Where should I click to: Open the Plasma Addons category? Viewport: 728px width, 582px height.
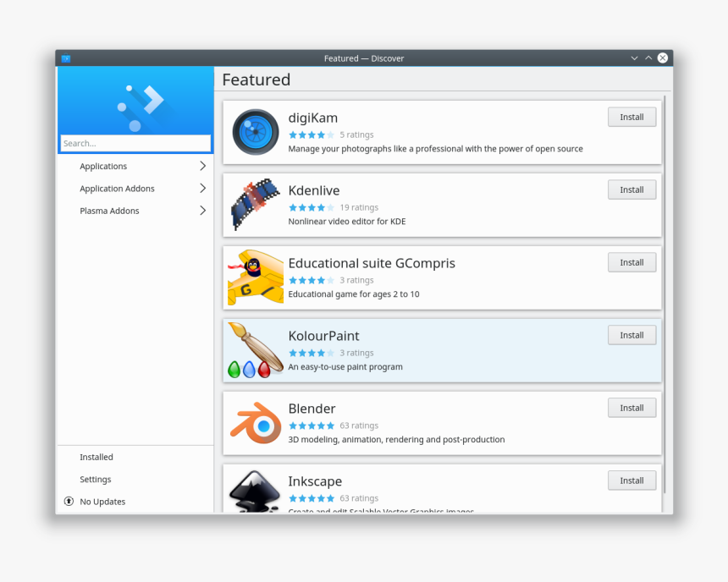pos(135,211)
